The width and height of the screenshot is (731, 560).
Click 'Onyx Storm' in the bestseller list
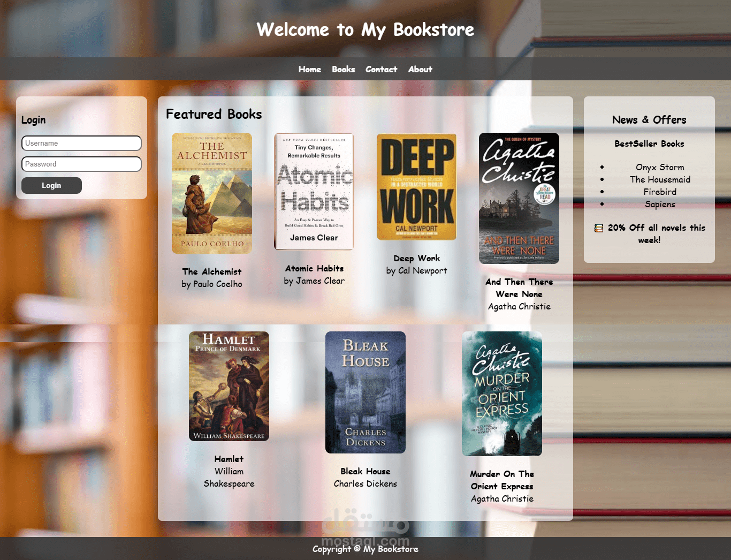point(660,167)
